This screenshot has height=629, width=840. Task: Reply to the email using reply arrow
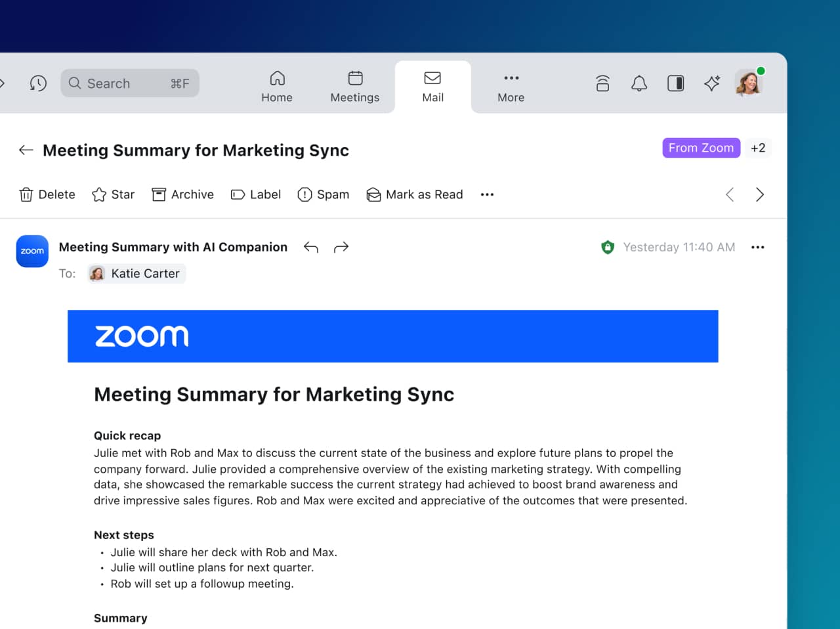311,248
